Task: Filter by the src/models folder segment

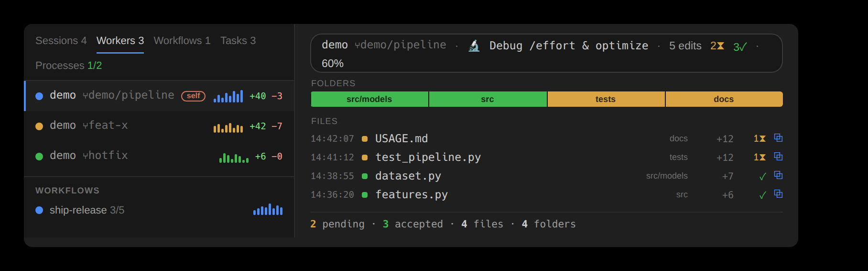Action: pos(369,99)
